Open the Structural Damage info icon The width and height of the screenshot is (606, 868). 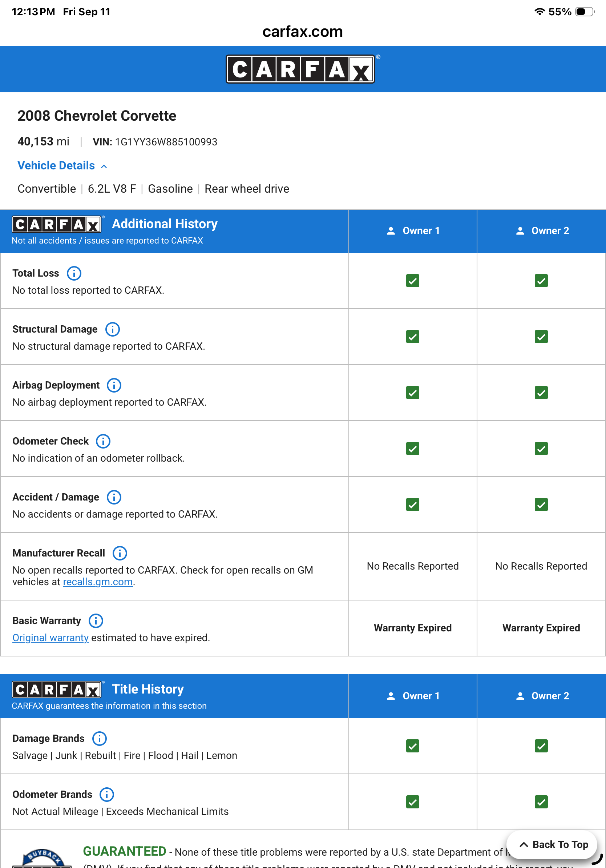point(113,329)
